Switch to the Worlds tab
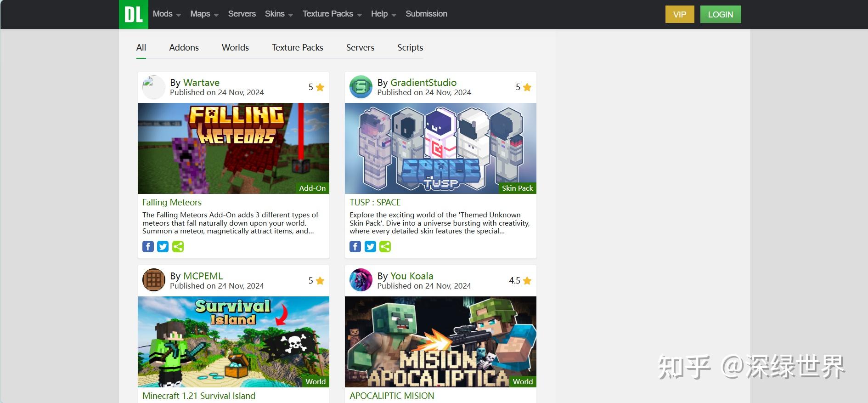868x403 pixels. pyautogui.click(x=235, y=47)
